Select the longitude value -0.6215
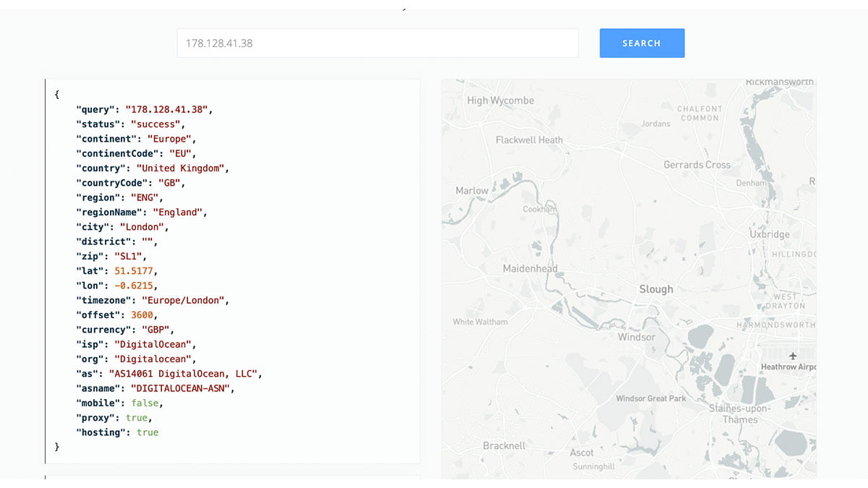Image resolution: width=868 pixels, height=488 pixels. coord(135,286)
